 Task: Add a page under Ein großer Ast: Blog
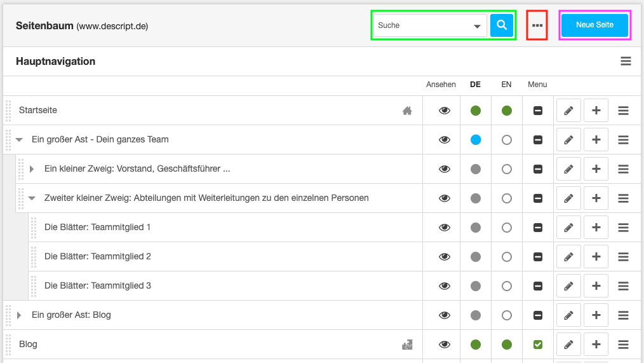pyautogui.click(x=596, y=315)
